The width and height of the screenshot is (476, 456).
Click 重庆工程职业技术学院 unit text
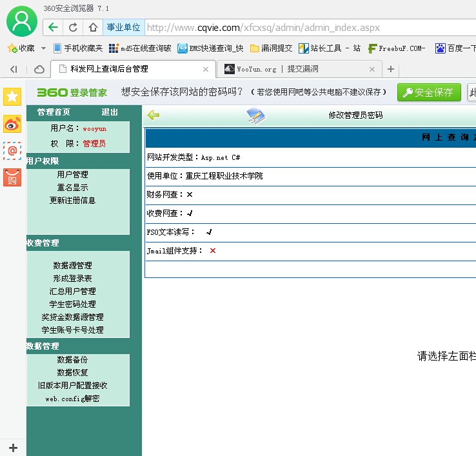224,176
